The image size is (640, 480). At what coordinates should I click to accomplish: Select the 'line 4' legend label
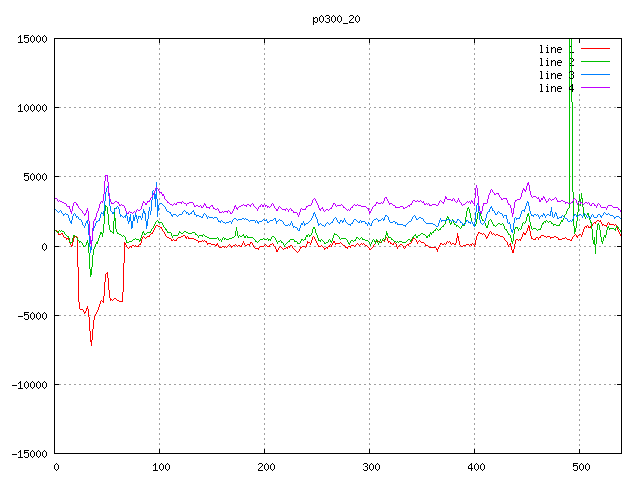(556, 89)
